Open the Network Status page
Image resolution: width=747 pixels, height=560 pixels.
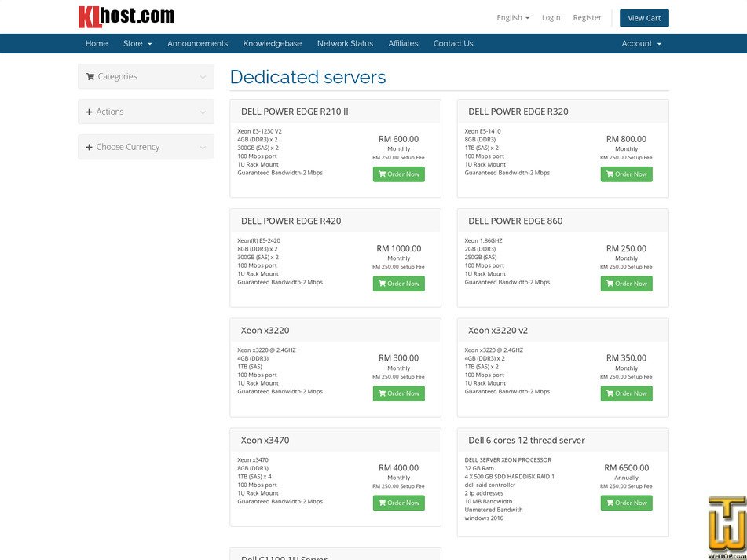click(x=345, y=43)
